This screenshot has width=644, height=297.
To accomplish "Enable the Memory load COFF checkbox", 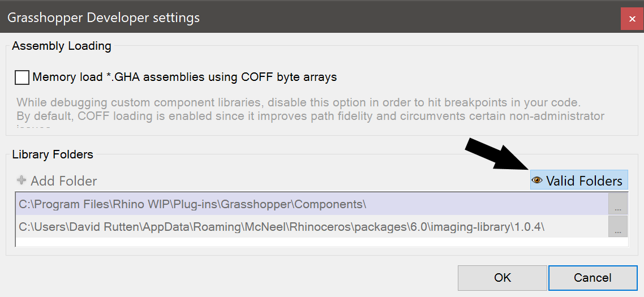I will pos(22,78).
